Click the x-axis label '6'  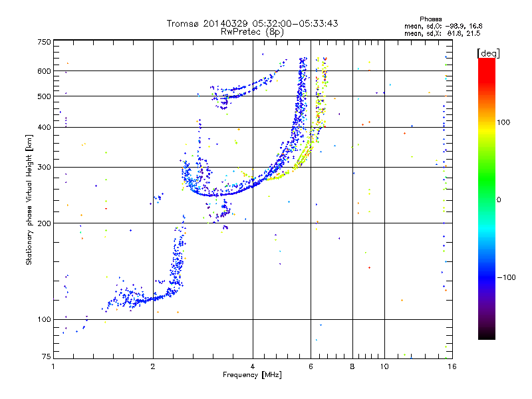(x=311, y=366)
